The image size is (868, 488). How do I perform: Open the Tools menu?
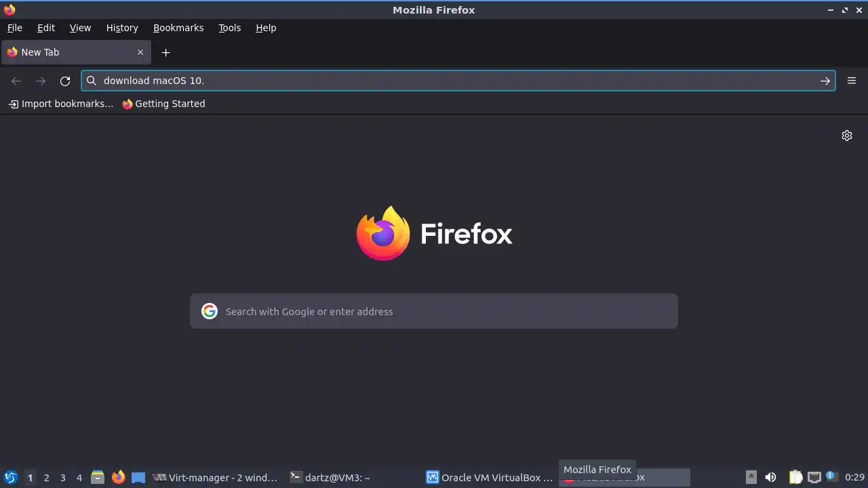[x=229, y=28]
